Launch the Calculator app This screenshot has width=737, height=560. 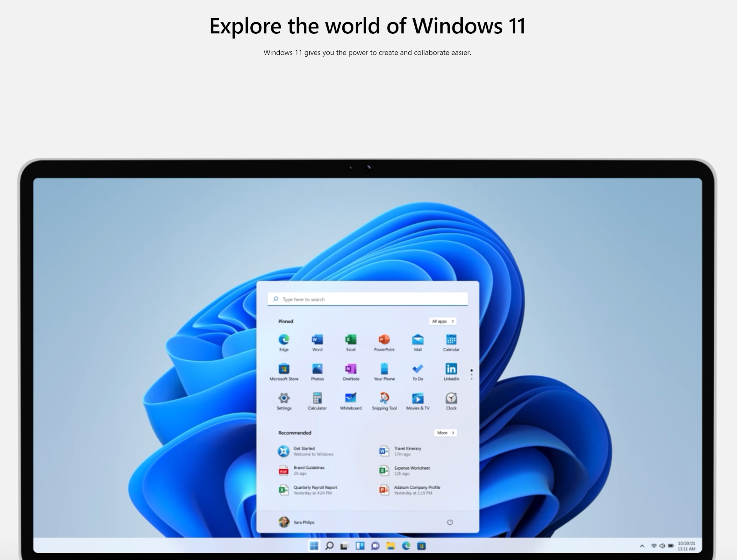[x=317, y=401]
